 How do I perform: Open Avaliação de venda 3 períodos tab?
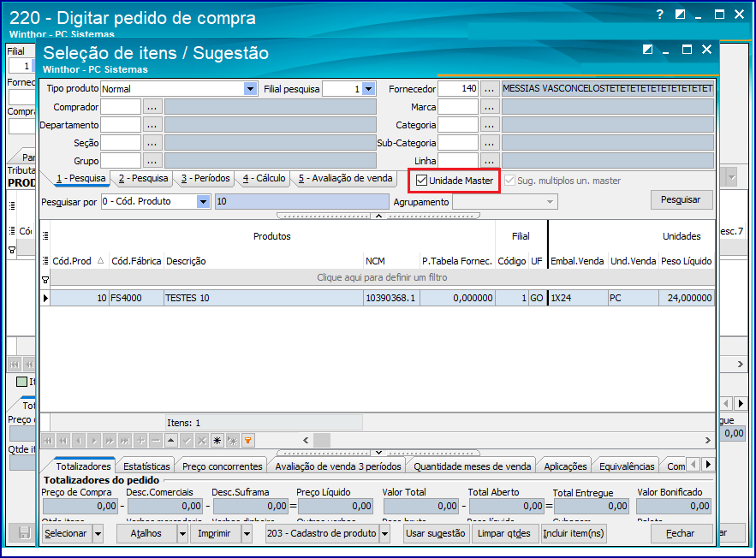pos(338,466)
